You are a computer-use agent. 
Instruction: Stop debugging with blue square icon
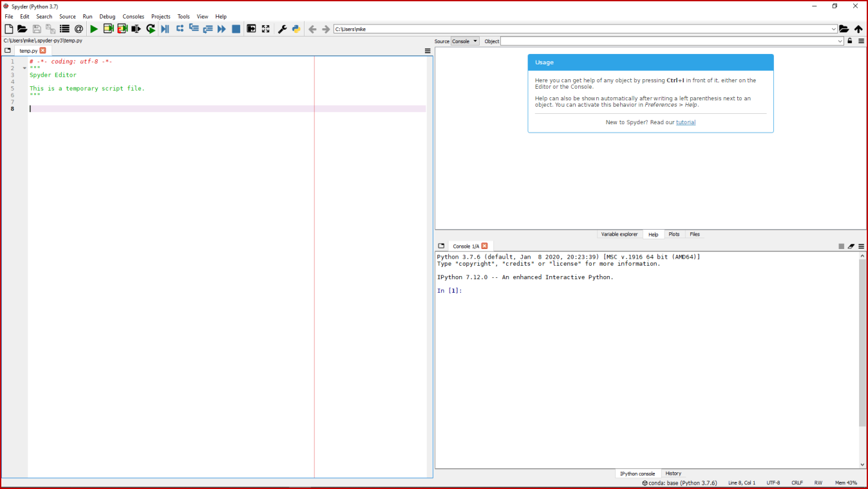pos(236,29)
